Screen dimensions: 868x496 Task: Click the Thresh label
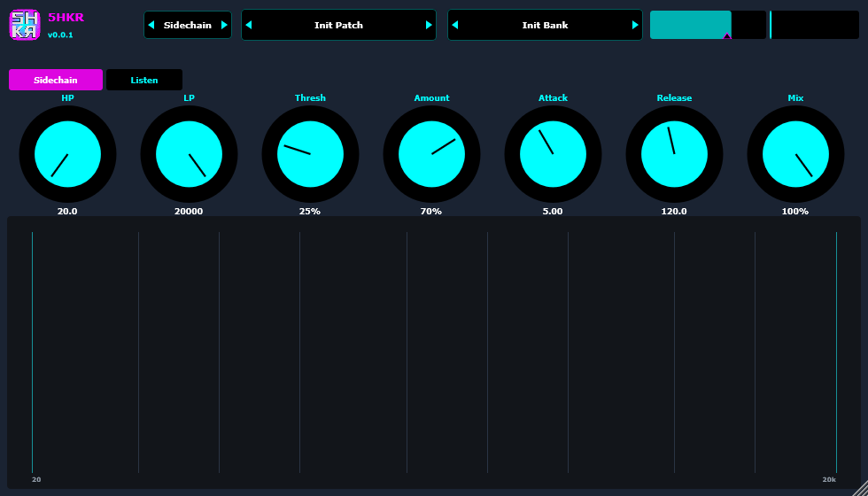coord(311,98)
